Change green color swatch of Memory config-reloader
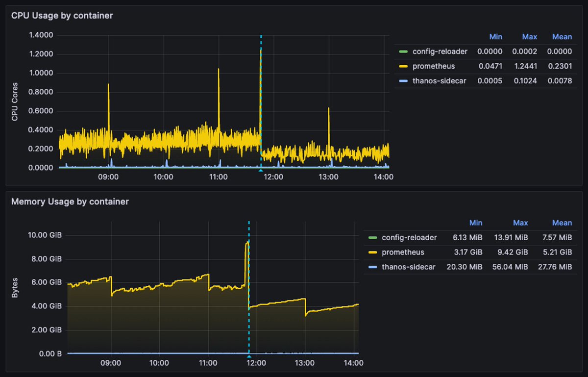The width and height of the screenshot is (588, 377). 372,237
